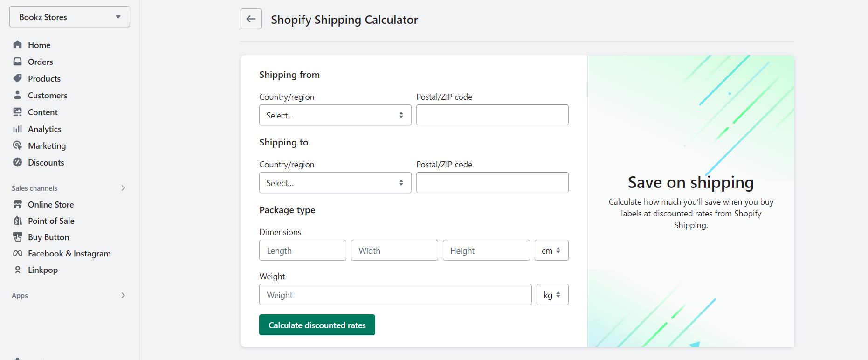Click the Products tag icon
This screenshot has height=360, width=868.
tap(18, 78)
